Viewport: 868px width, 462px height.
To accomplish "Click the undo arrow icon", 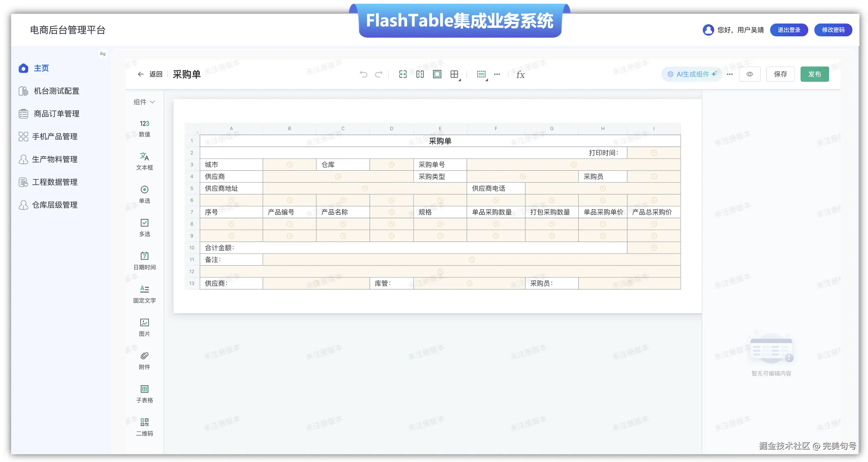I will tap(363, 74).
